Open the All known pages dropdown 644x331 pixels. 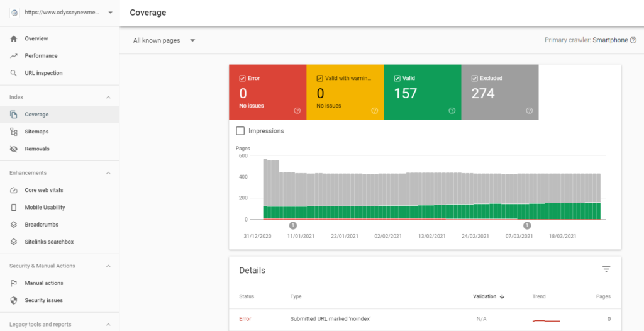pyautogui.click(x=164, y=41)
